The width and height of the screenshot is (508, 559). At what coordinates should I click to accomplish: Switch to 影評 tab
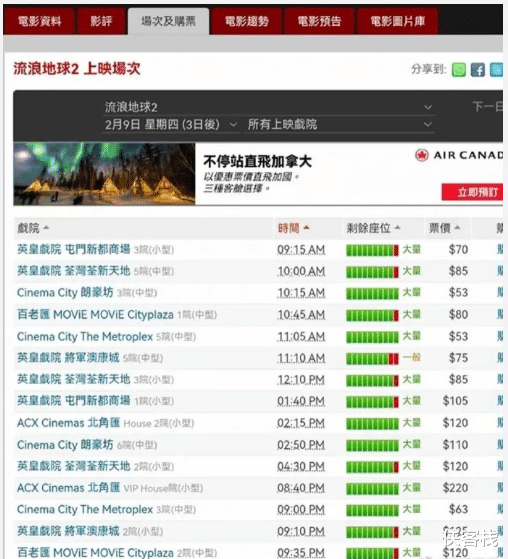point(101,21)
